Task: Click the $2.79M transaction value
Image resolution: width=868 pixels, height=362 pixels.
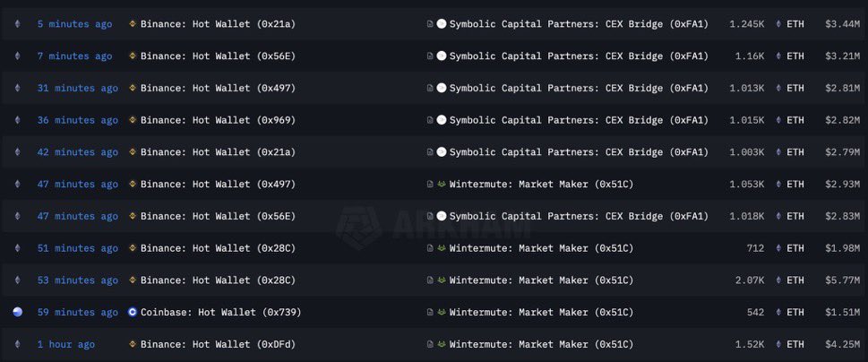Action: tap(841, 152)
